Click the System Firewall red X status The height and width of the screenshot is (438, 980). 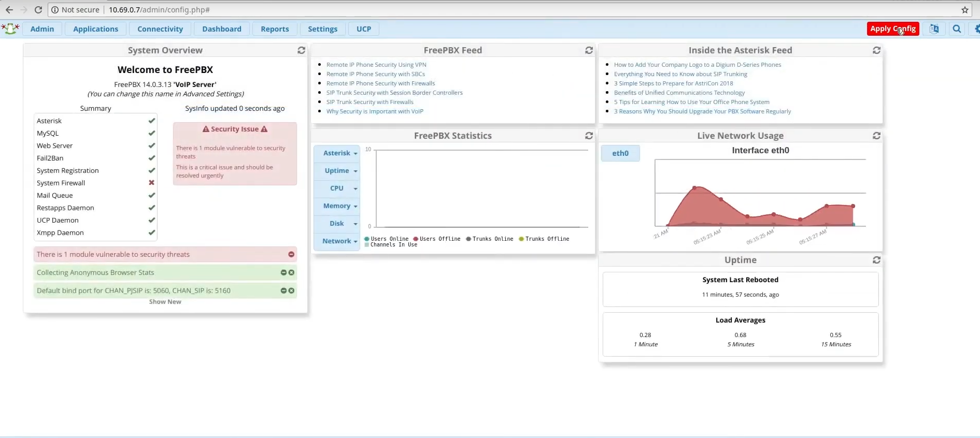click(x=152, y=183)
